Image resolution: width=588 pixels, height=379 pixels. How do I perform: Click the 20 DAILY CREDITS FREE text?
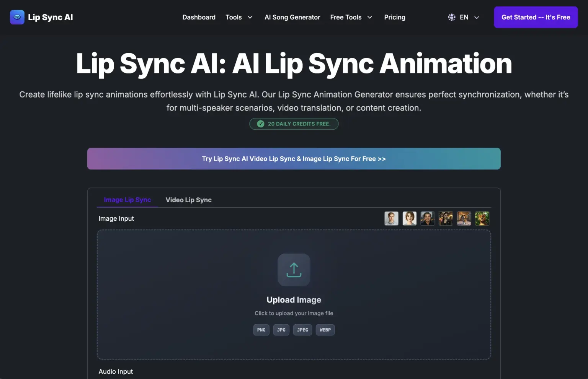pyautogui.click(x=299, y=124)
